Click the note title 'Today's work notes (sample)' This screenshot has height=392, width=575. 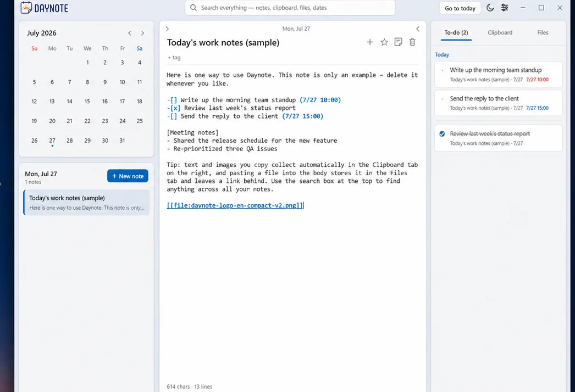tap(223, 42)
